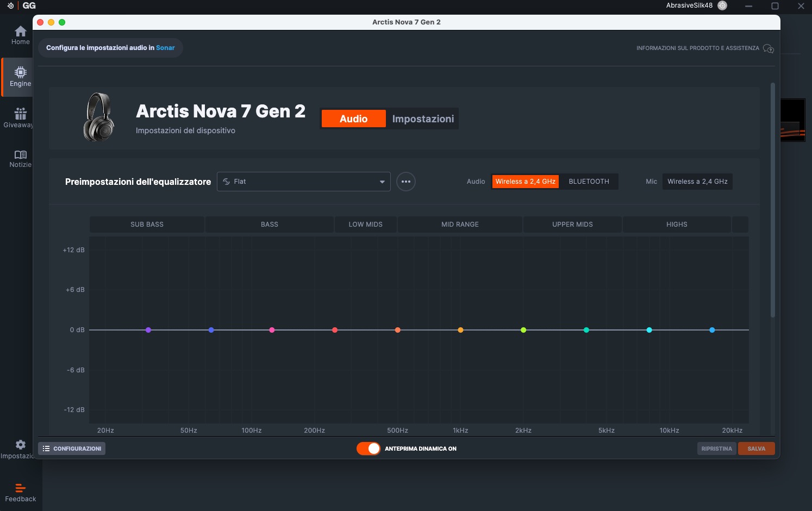Click the product support chat icon
This screenshot has height=511, width=812.
pos(768,48)
